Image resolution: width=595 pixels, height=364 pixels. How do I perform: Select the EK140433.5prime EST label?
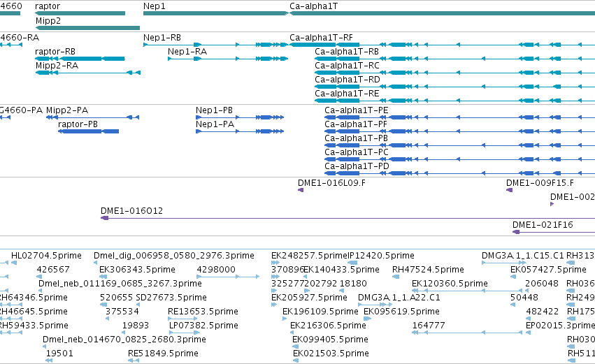tap(341, 270)
